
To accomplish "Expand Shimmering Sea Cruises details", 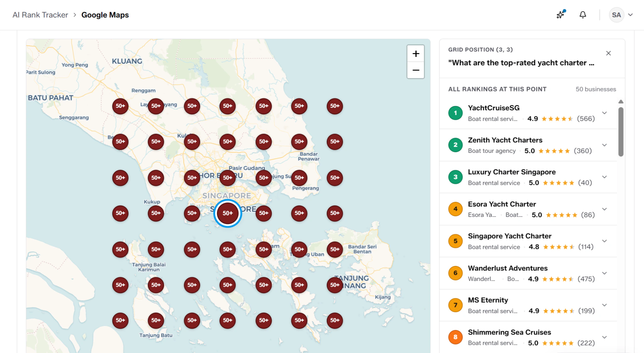I will tap(604, 337).
